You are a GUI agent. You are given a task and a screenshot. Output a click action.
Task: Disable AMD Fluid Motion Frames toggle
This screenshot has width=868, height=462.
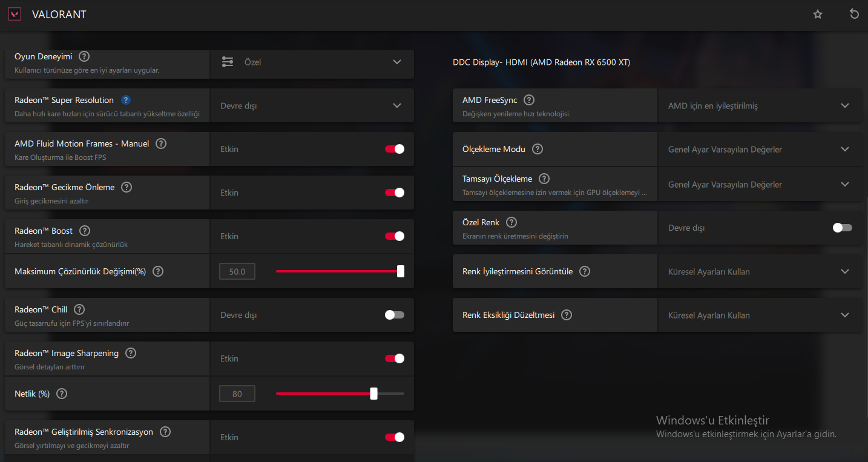[394, 149]
